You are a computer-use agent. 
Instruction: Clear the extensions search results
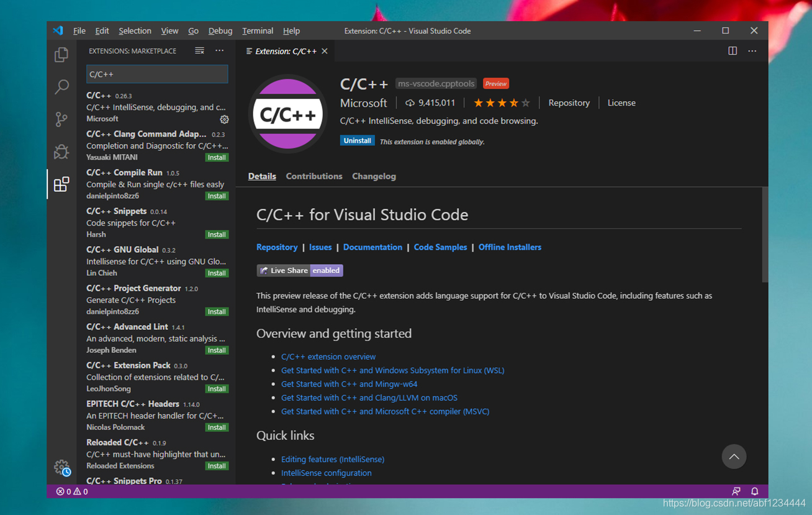[199, 51]
